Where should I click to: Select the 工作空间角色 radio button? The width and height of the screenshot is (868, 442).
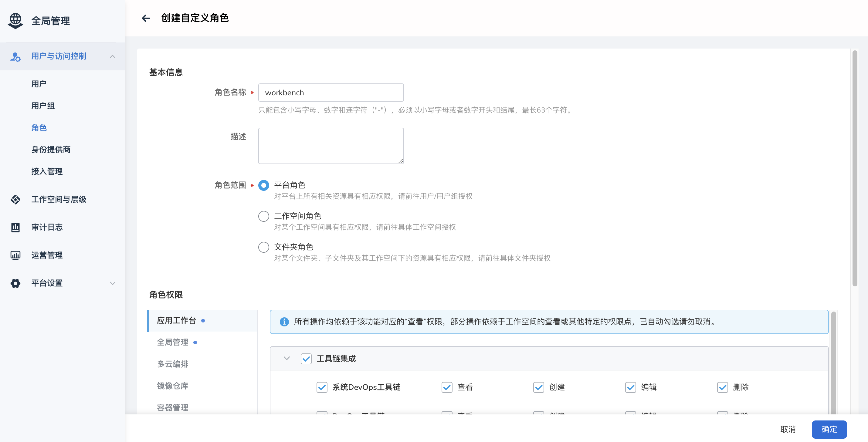(263, 216)
